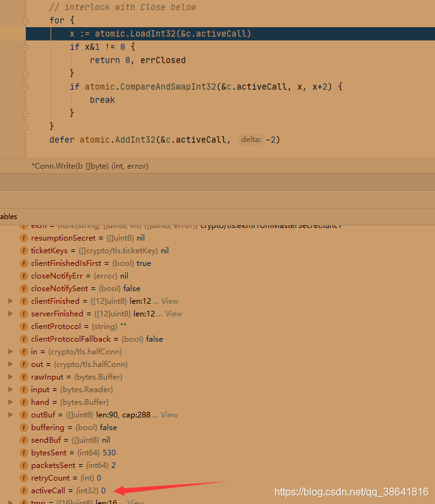Viewport: 435px width, 504px height.
Task: Expand the 'in' halfConn variable
Action: click(x=11, y=351)
